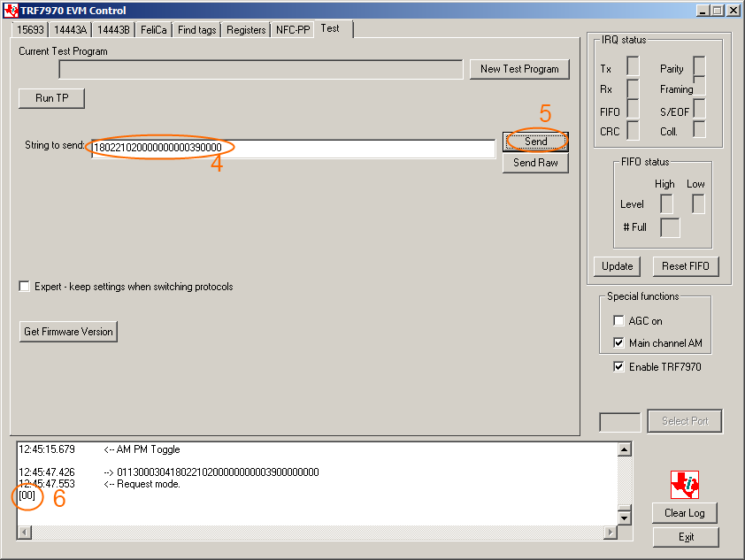This screenshot has width=745, height=560.
Task: Toggle the Rx IRQ status box
Action: point(633,88)
